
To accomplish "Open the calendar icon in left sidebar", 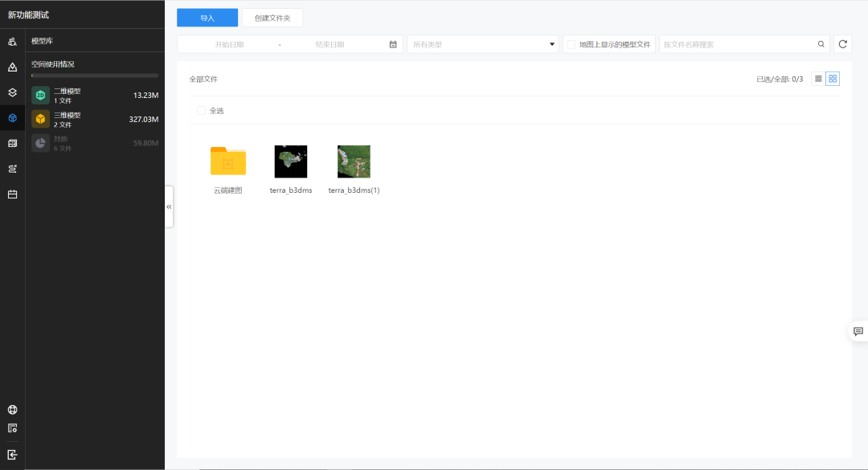I will pyautogui.click(x=12, y=194).
